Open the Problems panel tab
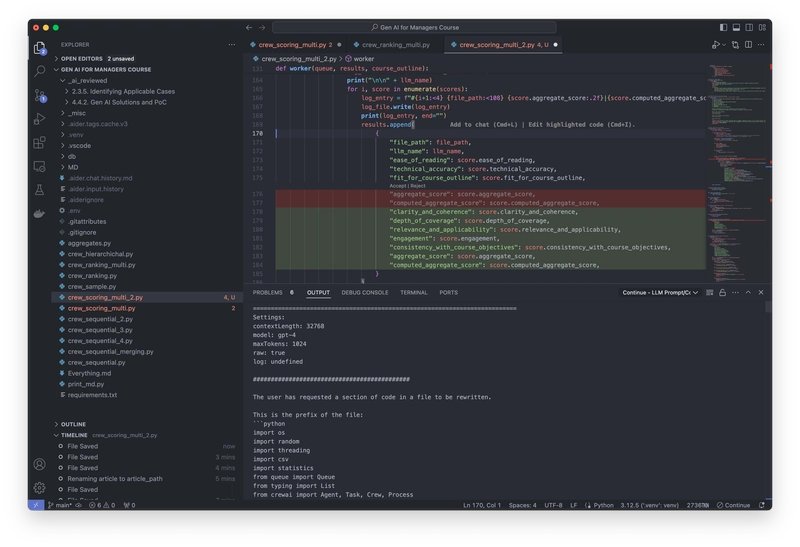Viewport: 800px width, 547px height. tap(273, 292)
